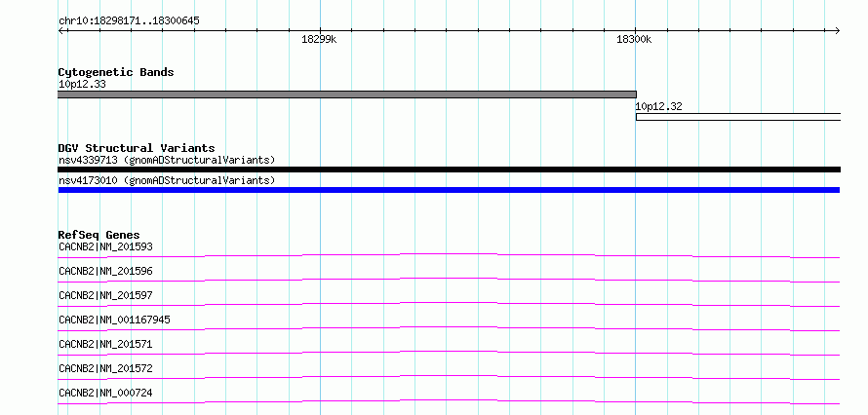
Task: Click the CACNB2|NM_201571 transcript label
Action: tap(105, 344)
